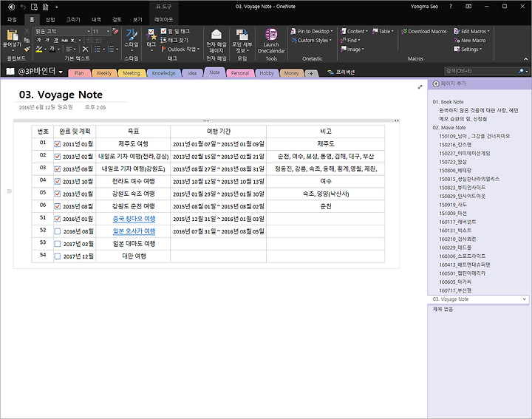The height and width of the screenshot is (419, 532).
Task: Check the 2017년 12월 row checkbox
Action: click(58, 256)
